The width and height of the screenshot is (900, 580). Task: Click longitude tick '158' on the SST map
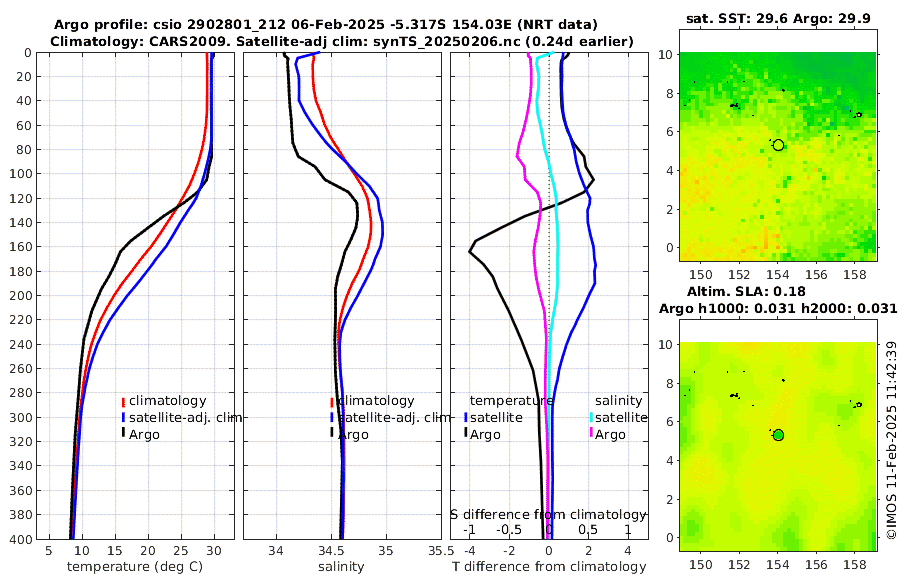point(855,274)
